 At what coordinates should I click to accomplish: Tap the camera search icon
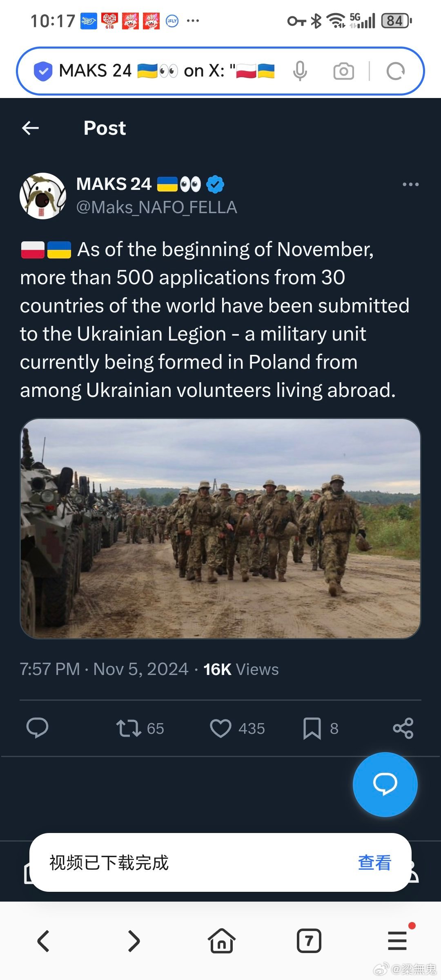[344, 71]
